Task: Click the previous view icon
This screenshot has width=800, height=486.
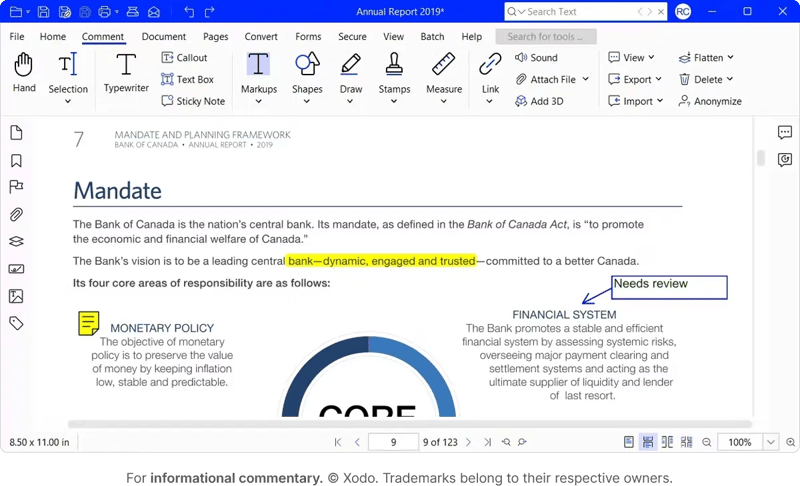Action: tap(506, 442)
